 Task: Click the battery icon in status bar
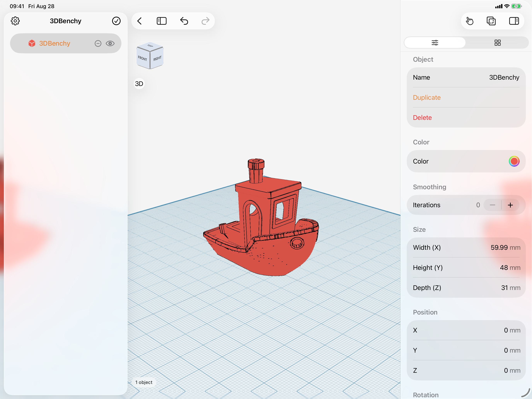516,6
